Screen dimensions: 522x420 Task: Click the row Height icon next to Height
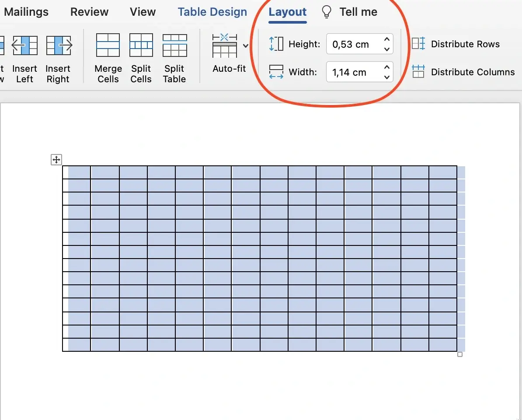(276, 44)
